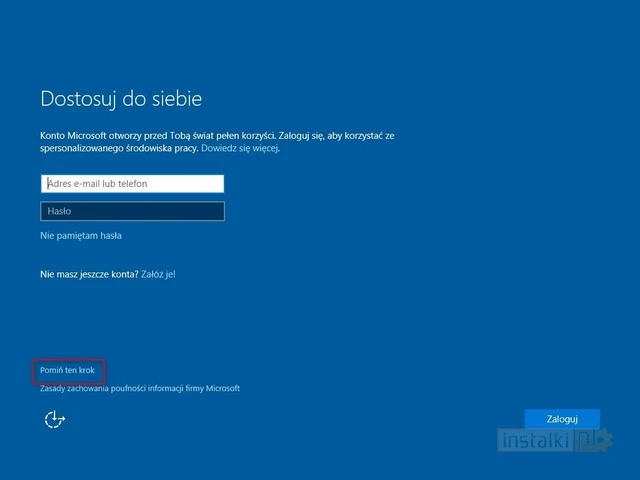
Task: Focus the 'Adres e-mail lub telefon' field
Action: [132, 184]
